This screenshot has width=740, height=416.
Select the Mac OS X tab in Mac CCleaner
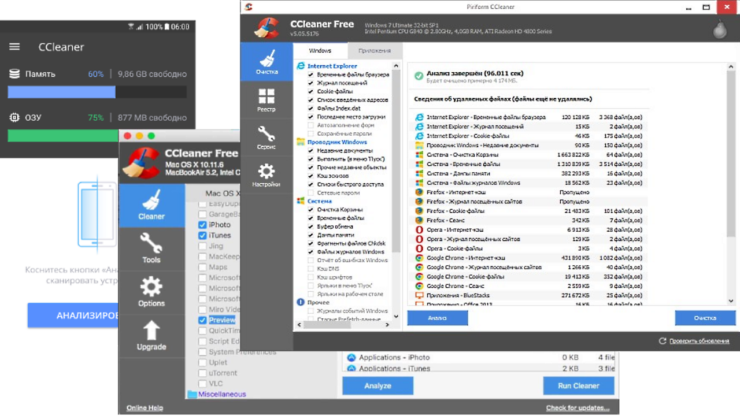pos(222,193)
